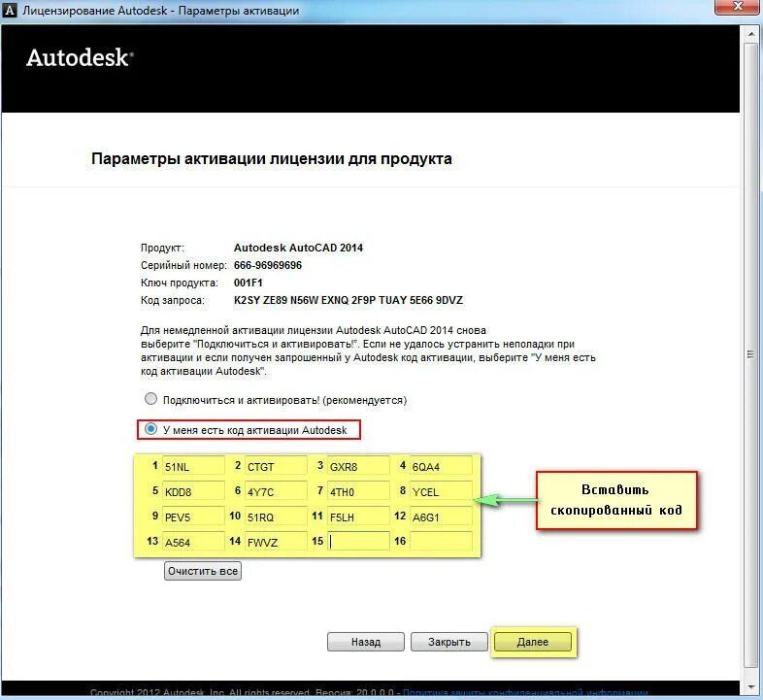Click the serial number '666-96969696'
This screenshot has width=763, height=700.
[x=268, y=265]
